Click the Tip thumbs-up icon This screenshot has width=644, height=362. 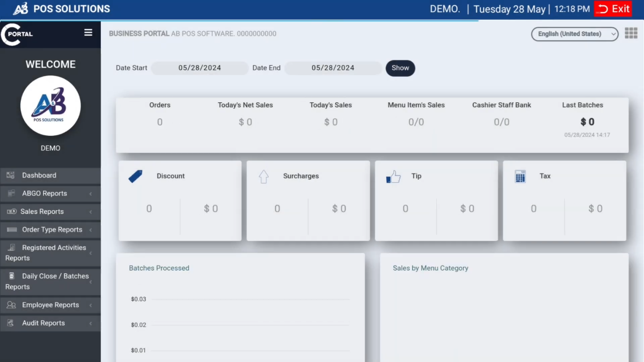coord(393,177)
